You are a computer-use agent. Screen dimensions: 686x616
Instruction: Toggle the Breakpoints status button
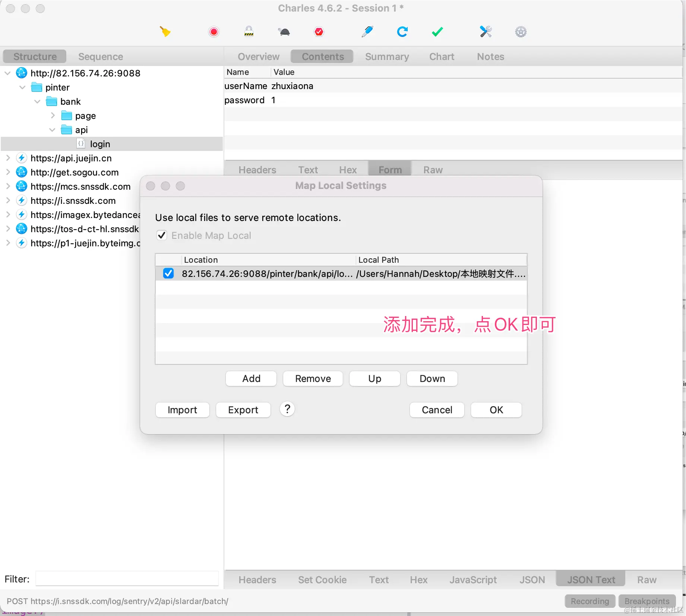[647, 601]
